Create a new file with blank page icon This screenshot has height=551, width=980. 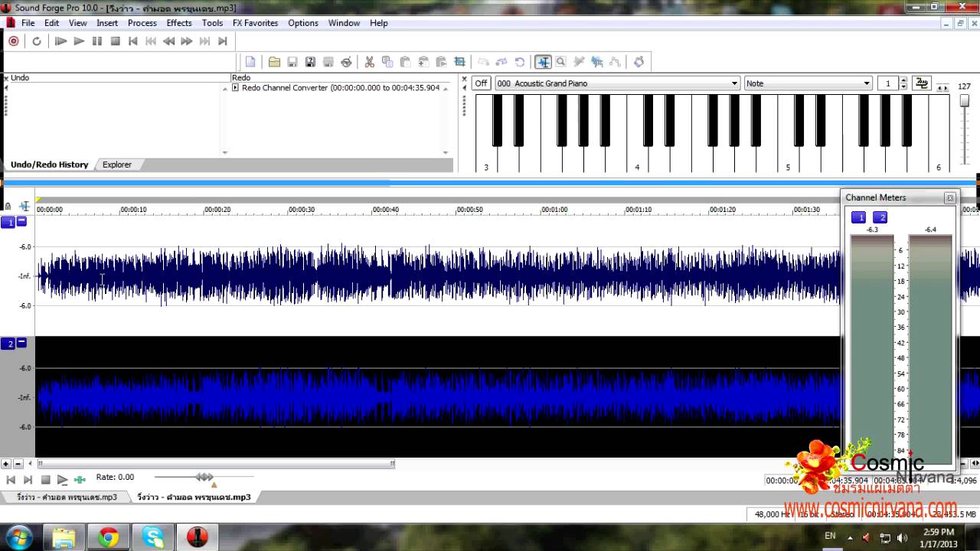(250, 62)
